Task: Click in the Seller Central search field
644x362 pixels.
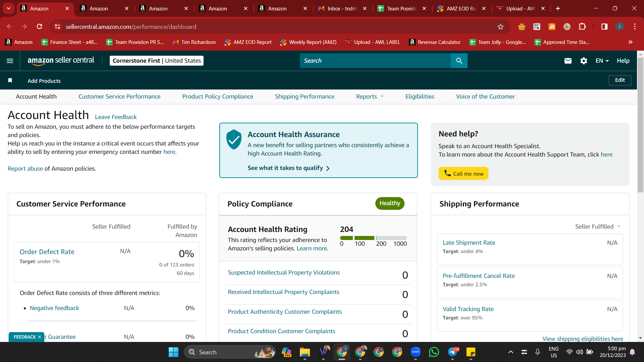Action: [375, 61]
